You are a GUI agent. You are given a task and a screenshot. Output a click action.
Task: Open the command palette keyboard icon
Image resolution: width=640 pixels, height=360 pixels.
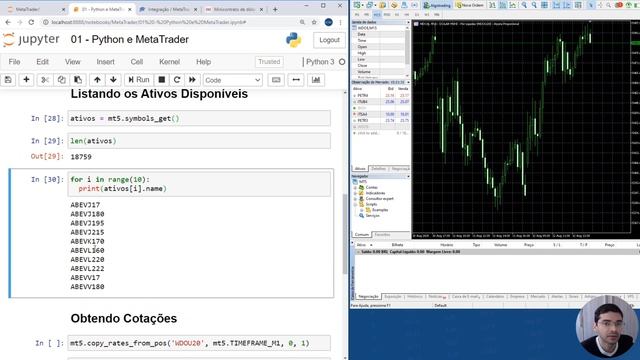coord(276,80)
